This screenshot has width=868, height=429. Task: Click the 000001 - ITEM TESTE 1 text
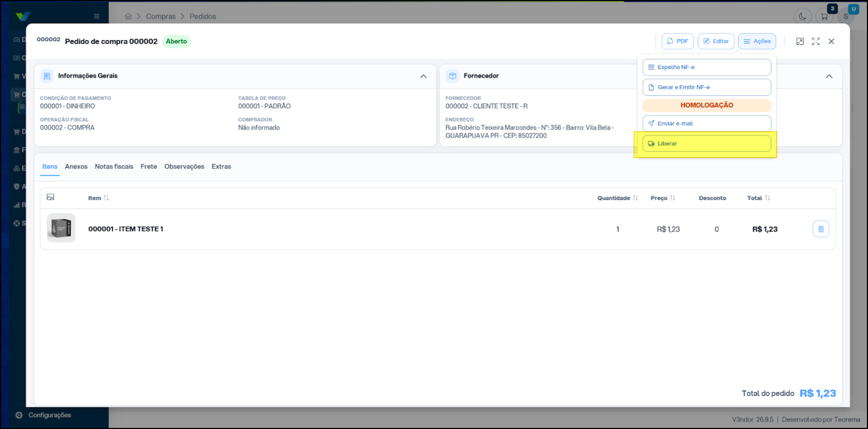click(x=126, y=229)
